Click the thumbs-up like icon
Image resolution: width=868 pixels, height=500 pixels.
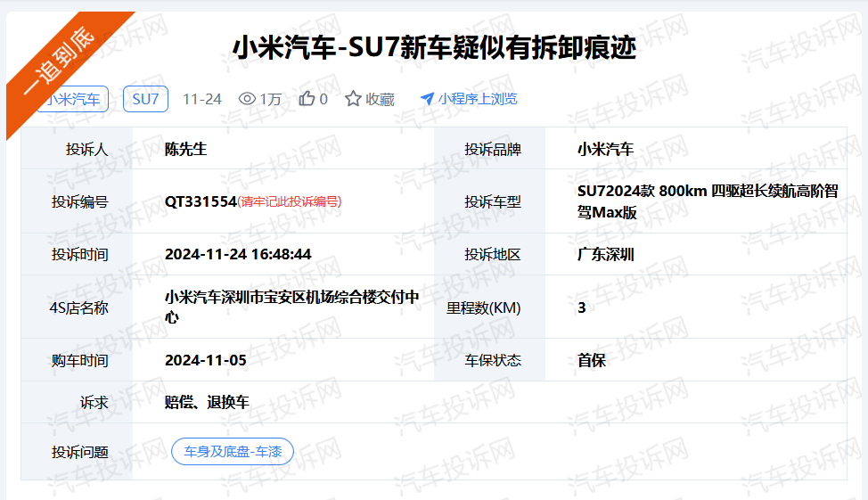[307, 99]
